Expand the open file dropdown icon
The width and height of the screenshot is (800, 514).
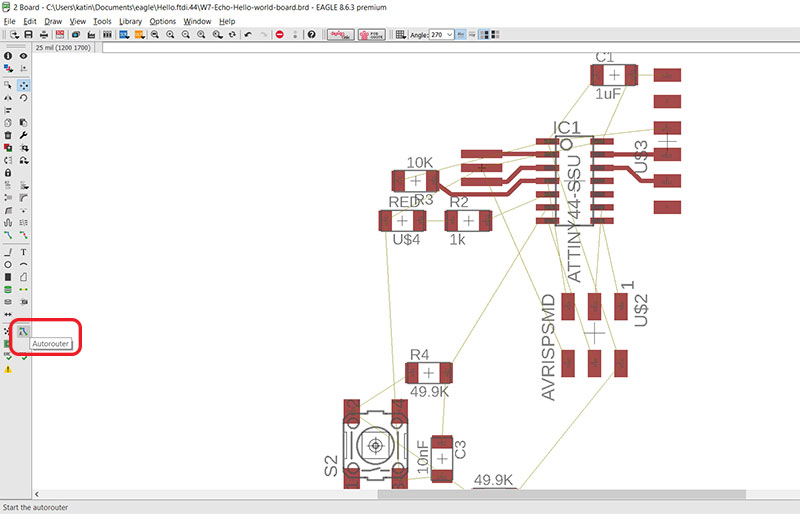pyautogui.click(x=14, y=35)
